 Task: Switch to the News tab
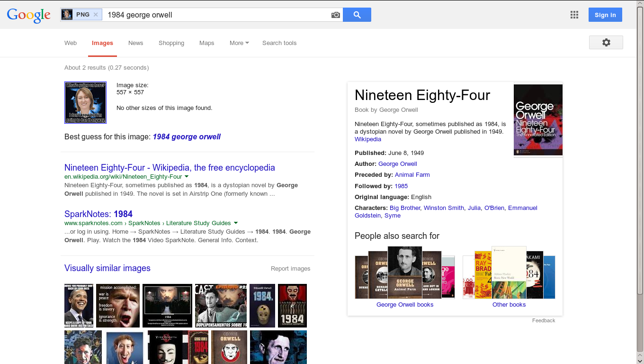click(135, 43)
